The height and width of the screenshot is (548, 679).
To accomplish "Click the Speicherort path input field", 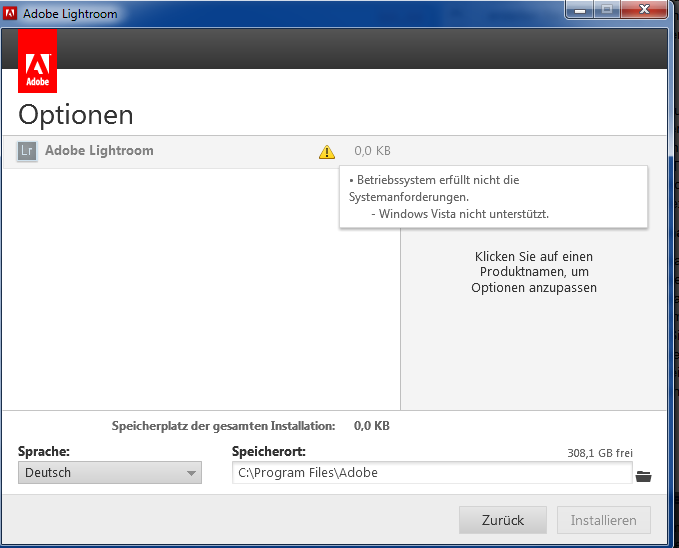I will 432,473.
